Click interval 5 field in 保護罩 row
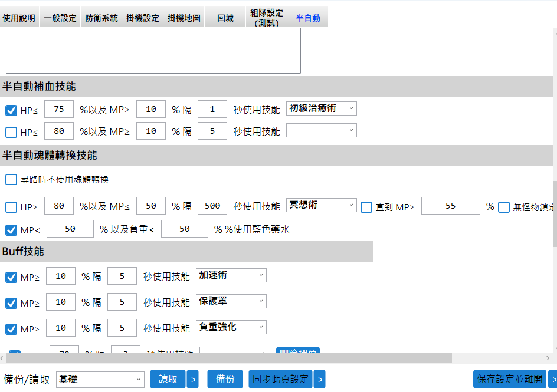The height and width of the screenshot is (392, 557). click(122, 302)
